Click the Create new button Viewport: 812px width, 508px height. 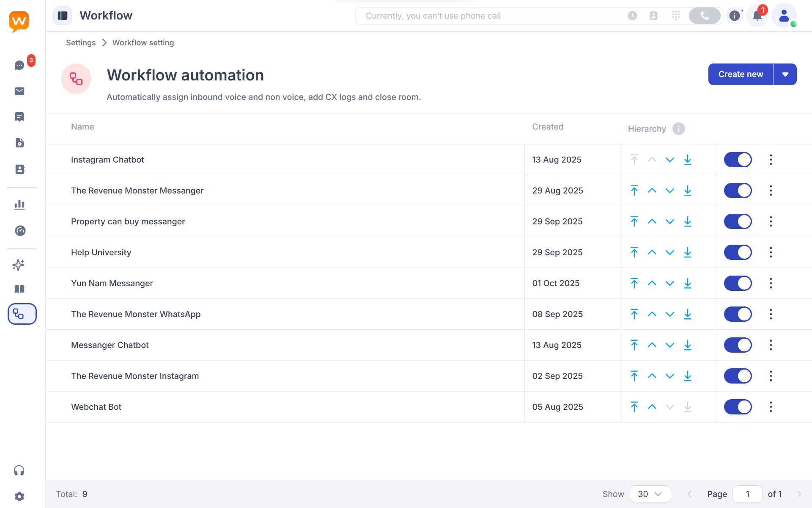(x=741, y=75)
